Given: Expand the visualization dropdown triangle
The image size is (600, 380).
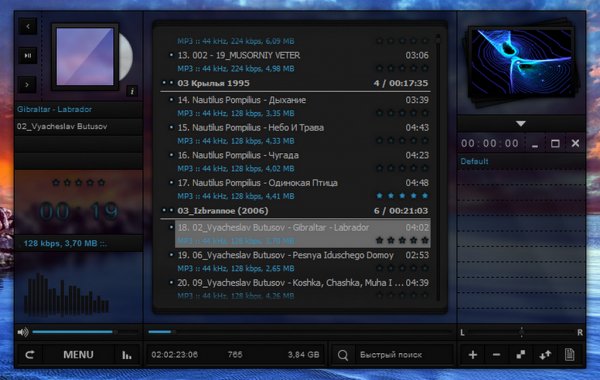Looking at the screenshot, I should tap(520, 124).
